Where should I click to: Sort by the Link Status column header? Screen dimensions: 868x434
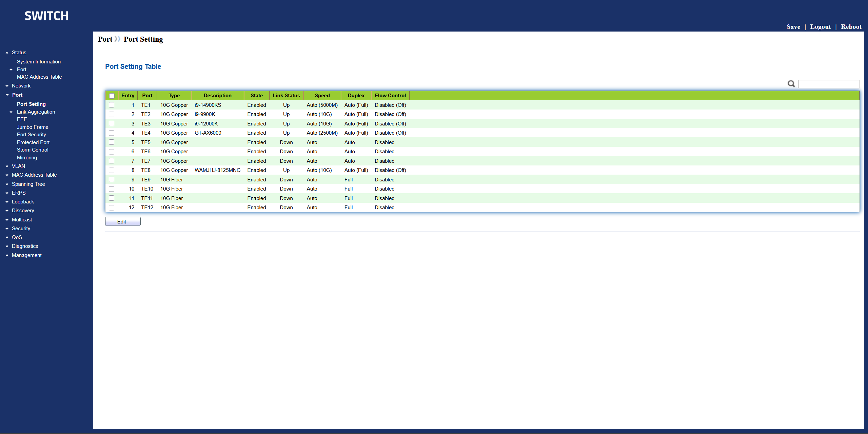coord(286,96)
